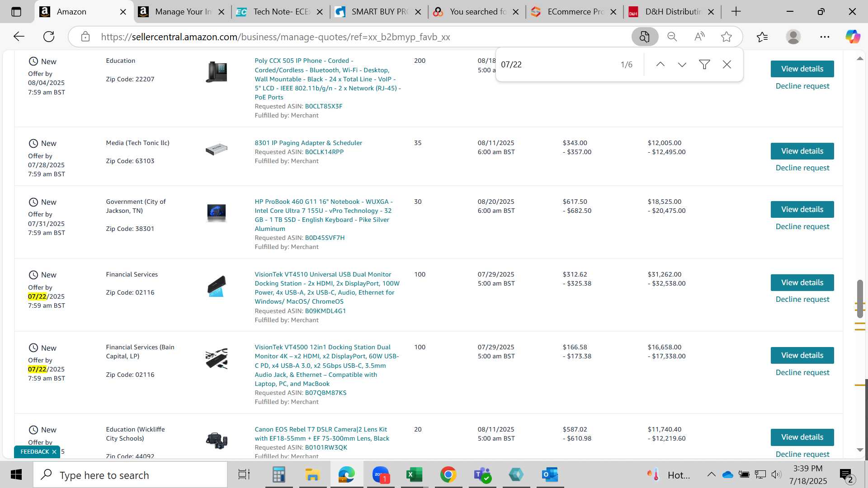Open the Favorites list panel
The image size is (868, 488).
click(762, 37)
